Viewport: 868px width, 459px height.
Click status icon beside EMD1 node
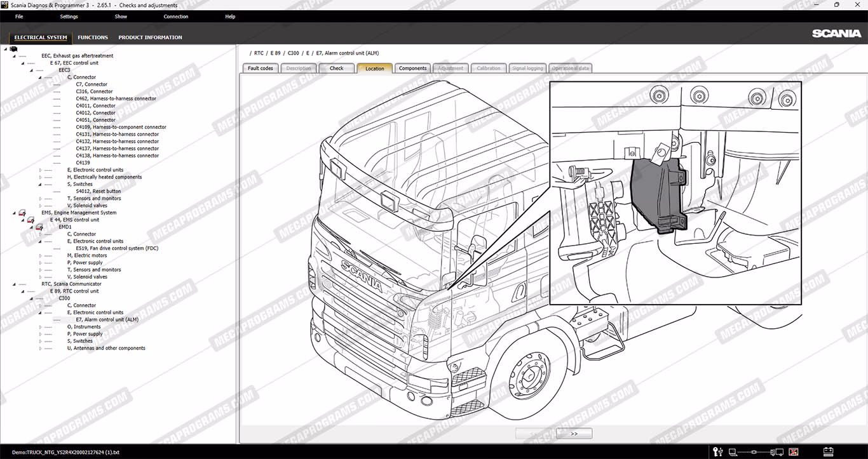click(x=39, y=227)
